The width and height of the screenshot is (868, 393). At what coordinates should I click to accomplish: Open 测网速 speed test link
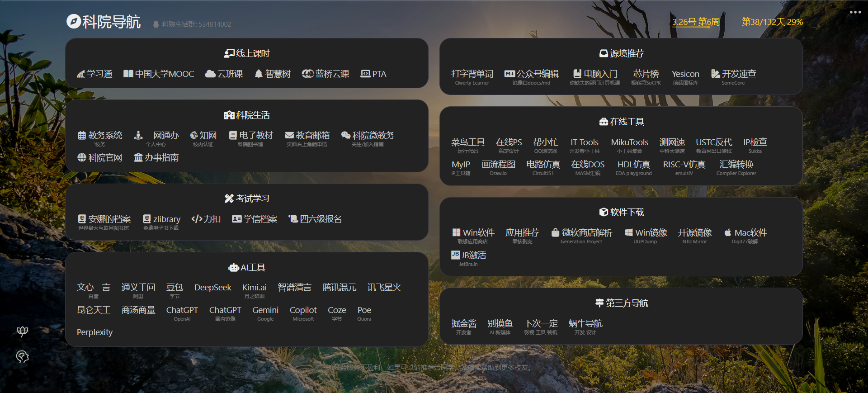[x=672, y=145]
